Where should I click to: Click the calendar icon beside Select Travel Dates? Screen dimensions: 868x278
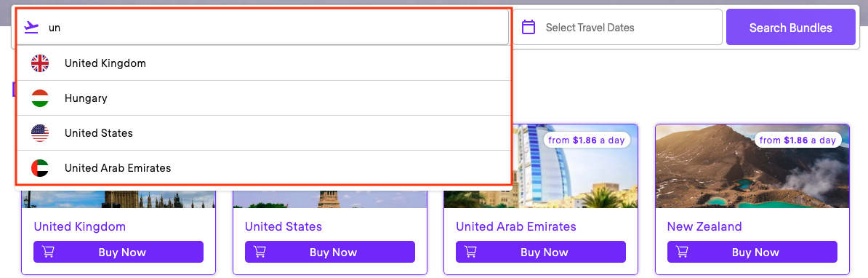tap(529, 27)
